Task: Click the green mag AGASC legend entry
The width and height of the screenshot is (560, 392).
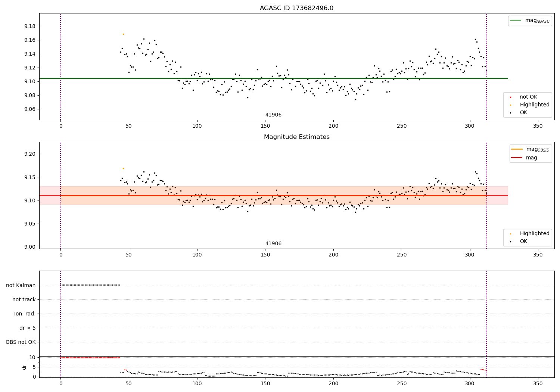Action: (x=530, y=21)
